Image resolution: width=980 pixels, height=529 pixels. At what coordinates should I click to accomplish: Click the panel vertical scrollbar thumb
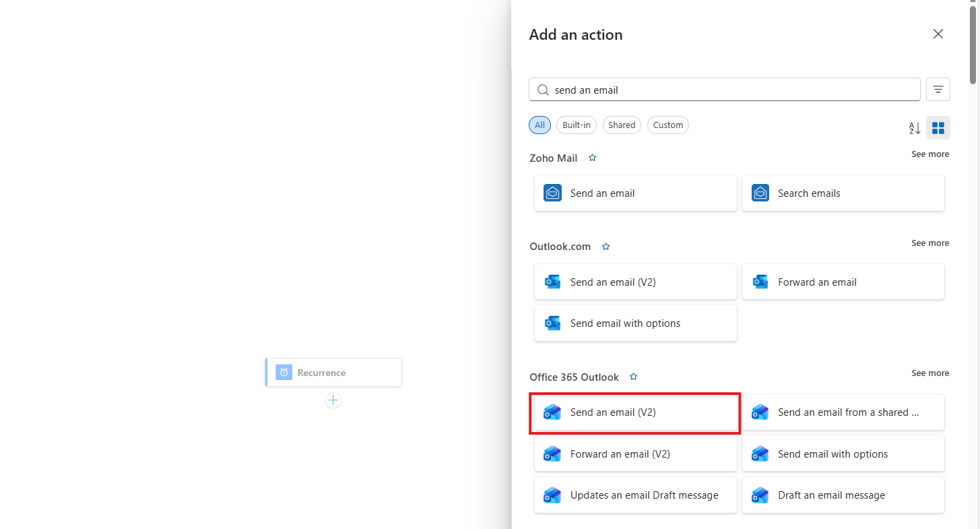click(974, 44)
